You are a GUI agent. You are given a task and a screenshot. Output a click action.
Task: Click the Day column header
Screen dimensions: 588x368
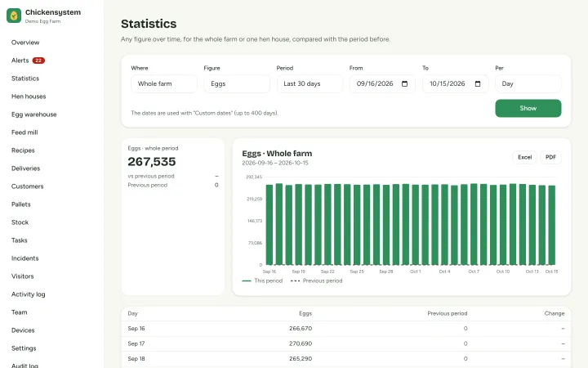(133, 313)
